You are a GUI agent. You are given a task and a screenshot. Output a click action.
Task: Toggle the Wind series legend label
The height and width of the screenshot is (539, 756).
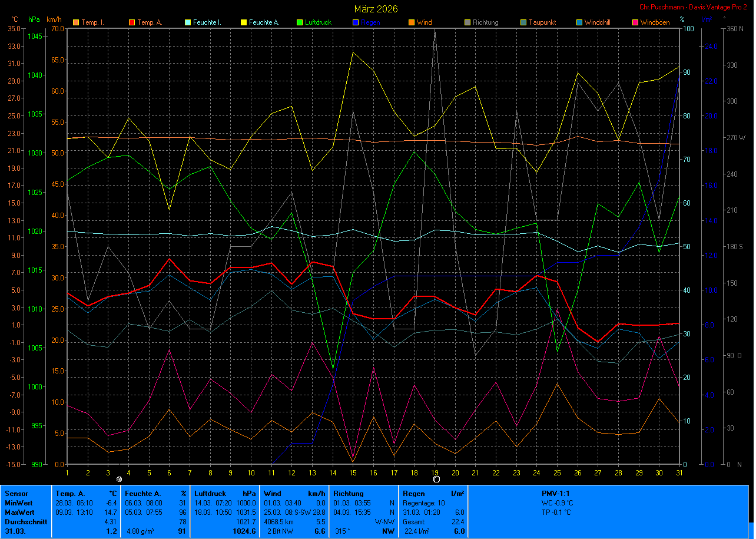(423, 23)
